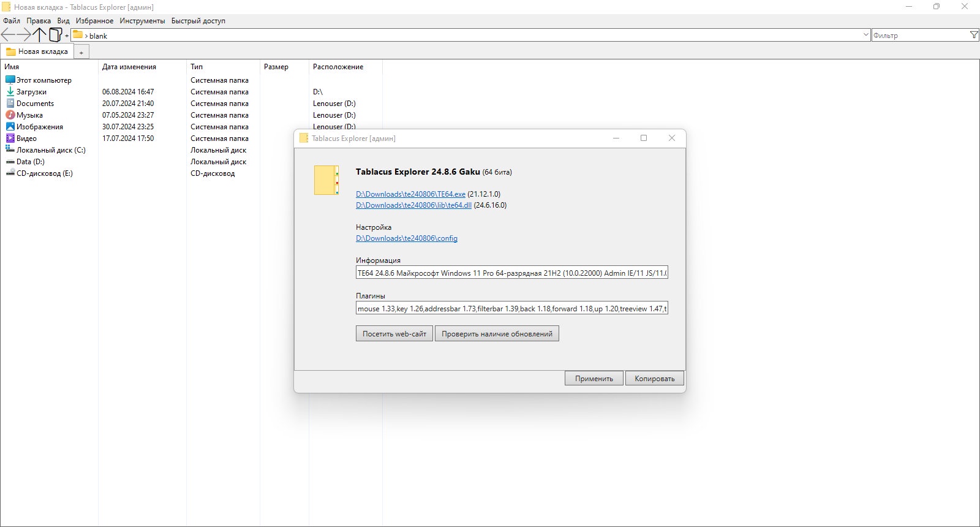Click the Forward navigation arrow
The width and height of the screenshot is (980, 527).
24,35
